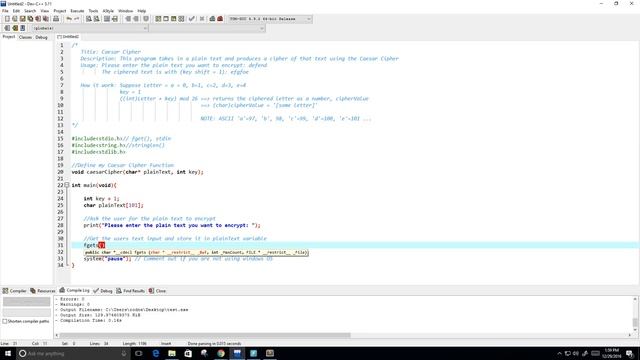This screenshot has width=640, height=360.
Task: Save the current file via toolbar
Action: (x=22, y=19)
